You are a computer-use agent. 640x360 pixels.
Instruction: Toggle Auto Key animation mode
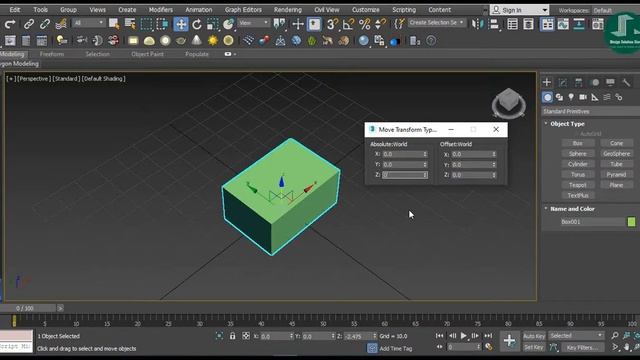534,336
